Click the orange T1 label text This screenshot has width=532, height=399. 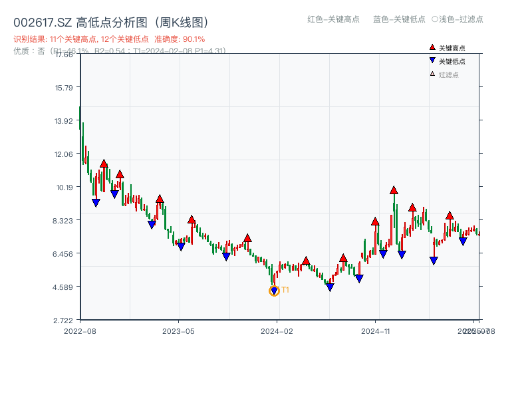[x=285, y=290]
